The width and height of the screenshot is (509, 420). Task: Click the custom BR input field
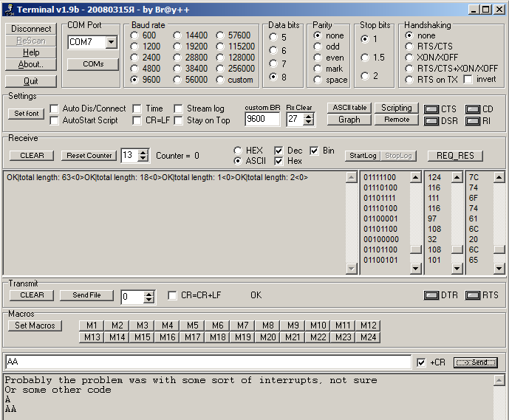[262, 119]
